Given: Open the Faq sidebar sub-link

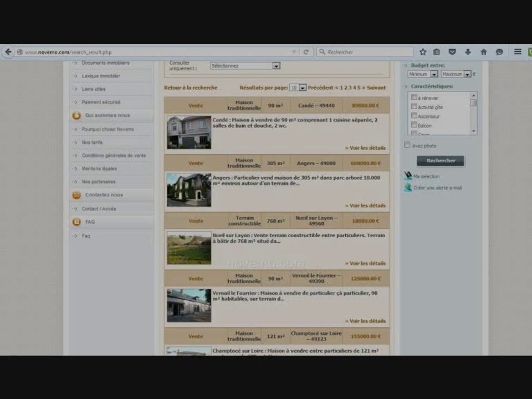Looking at the screenshot, I should pos(86,236).
